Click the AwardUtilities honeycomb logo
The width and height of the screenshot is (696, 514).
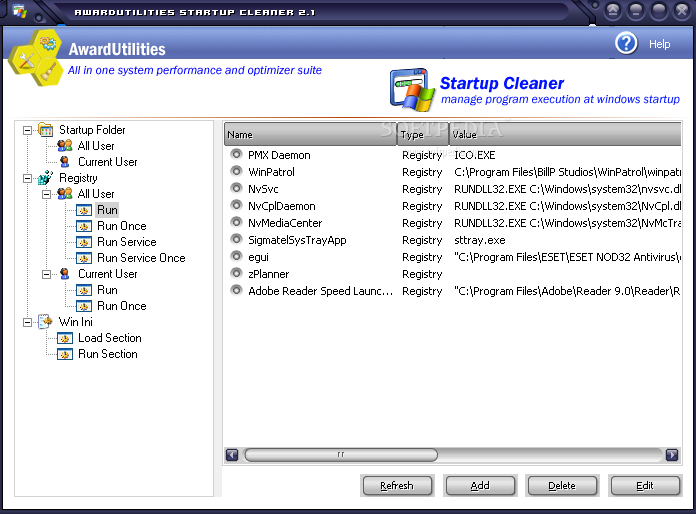(x=36, y=58)
